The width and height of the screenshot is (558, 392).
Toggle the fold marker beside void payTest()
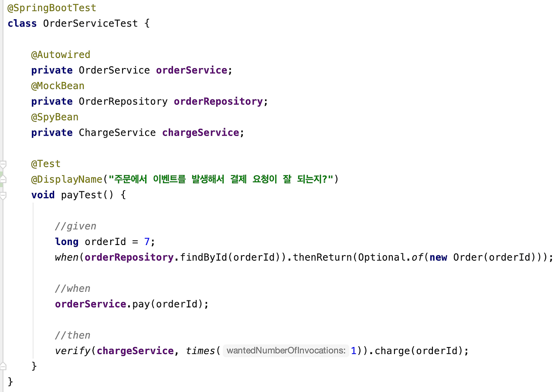[x=3, y=195]
